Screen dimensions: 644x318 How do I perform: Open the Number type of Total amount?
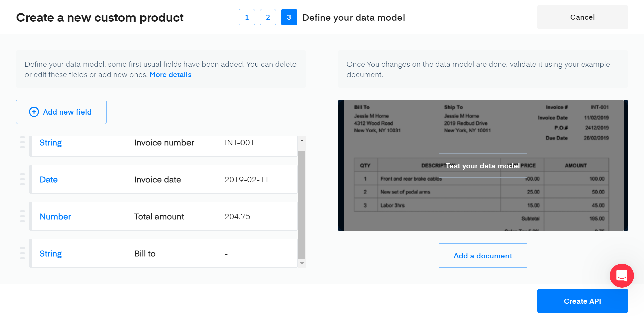[55, 217]
